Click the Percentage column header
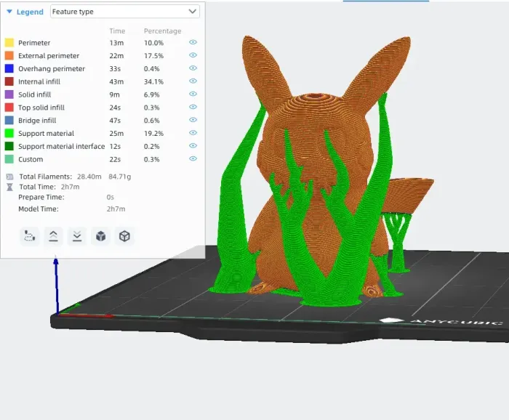This screenshot has height=420, width=509. [163, 31]
